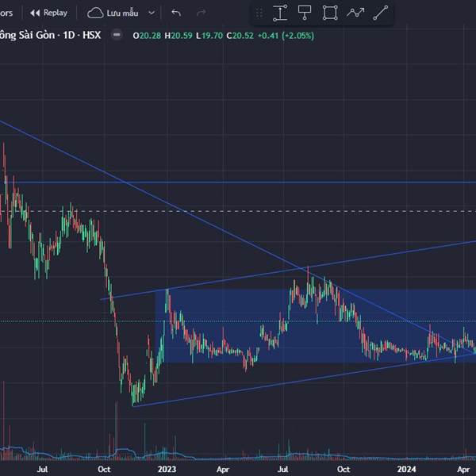Image resolution: width=476 pixels, height=476 pixels.
Task: Select the polyline path drawing tool
Action: (x=355, y=13)
